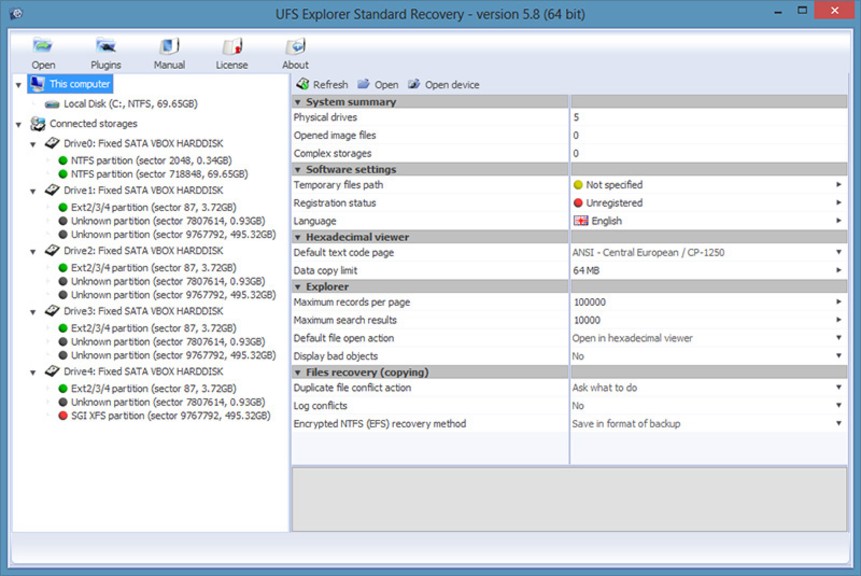Click the Open device icon
Screen dimensions: 861x576
tap(414, 85)
